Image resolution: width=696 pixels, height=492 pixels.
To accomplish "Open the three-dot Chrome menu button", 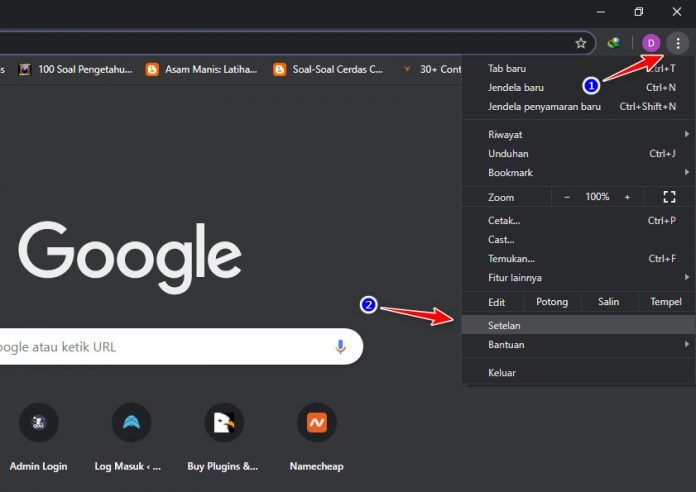I will [x=678, y=43].
